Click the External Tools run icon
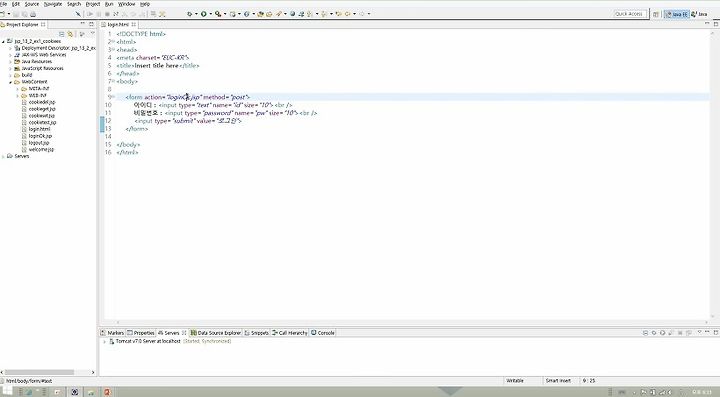The width and height of the screenshot is (720, 397). pyautogui.click(x=218, y=14)
